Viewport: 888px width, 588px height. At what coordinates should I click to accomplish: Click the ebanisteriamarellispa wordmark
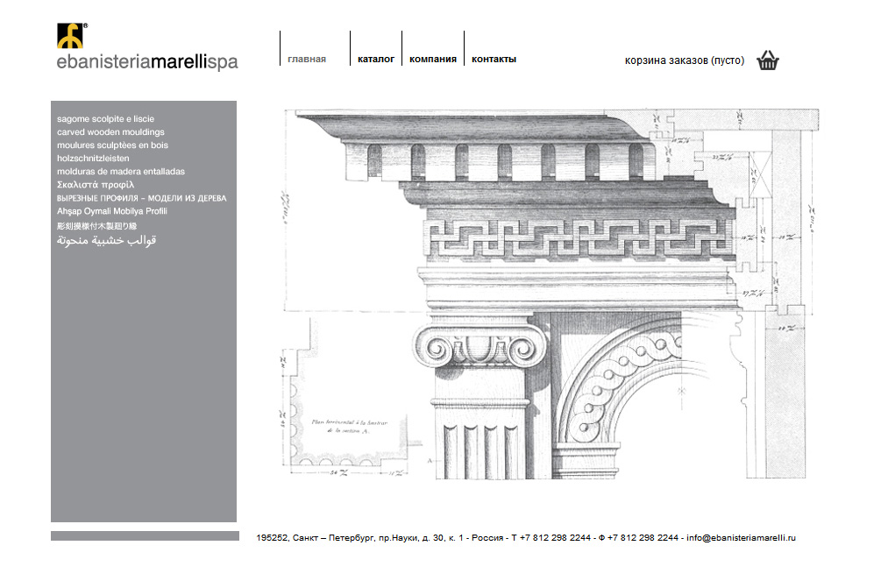[x=147, y=61]
